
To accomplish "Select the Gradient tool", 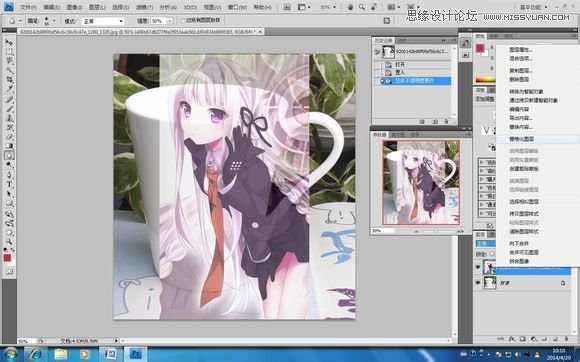I will pyautogui.click(x=9, y=146).
